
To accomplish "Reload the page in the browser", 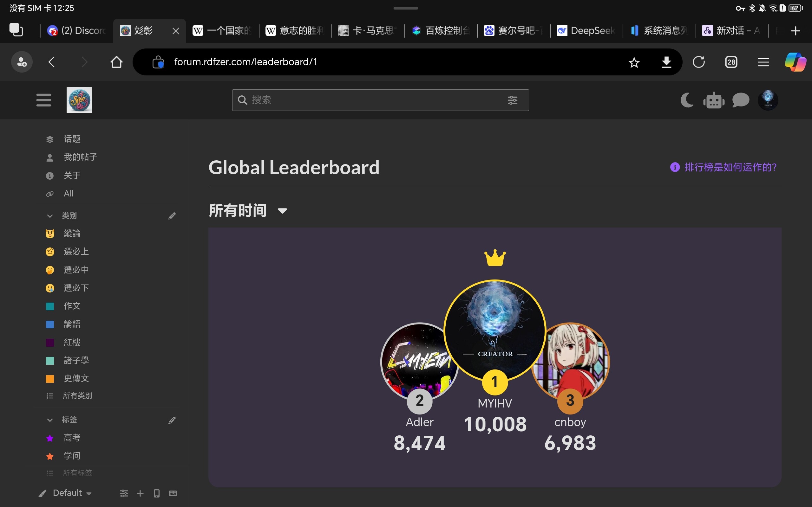I will tap(698, 62).
